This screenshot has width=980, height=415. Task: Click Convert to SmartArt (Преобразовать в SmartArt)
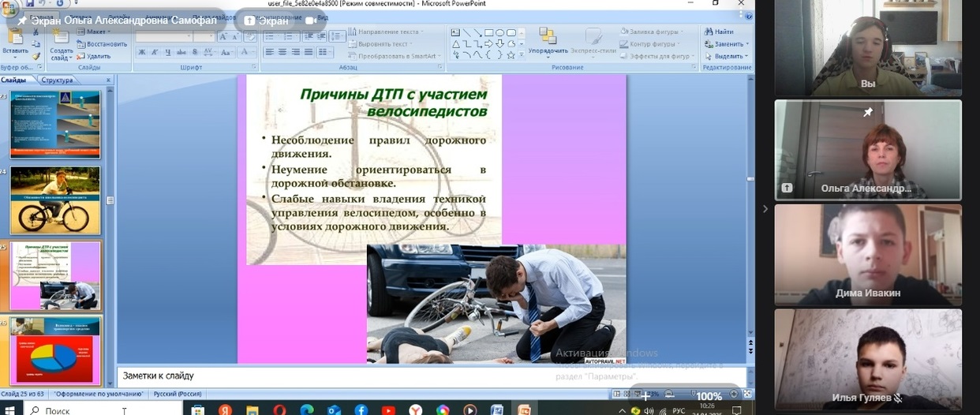(394, 56)
